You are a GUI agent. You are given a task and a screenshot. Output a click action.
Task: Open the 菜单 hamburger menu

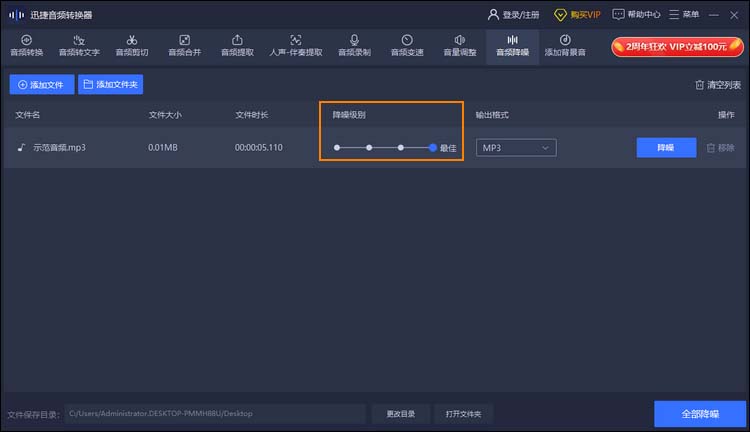(x=684, y=15)
